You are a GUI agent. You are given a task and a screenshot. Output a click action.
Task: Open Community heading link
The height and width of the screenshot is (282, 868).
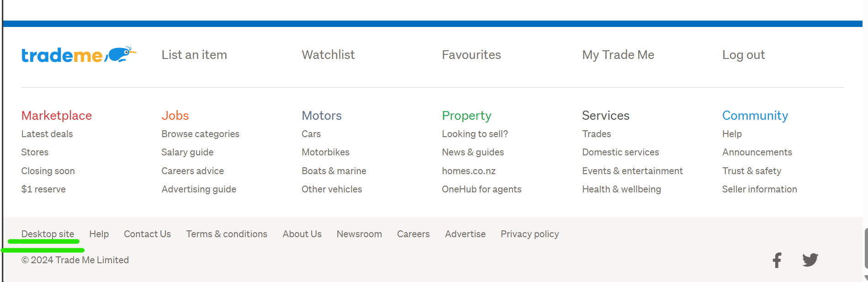pos(755,116)
